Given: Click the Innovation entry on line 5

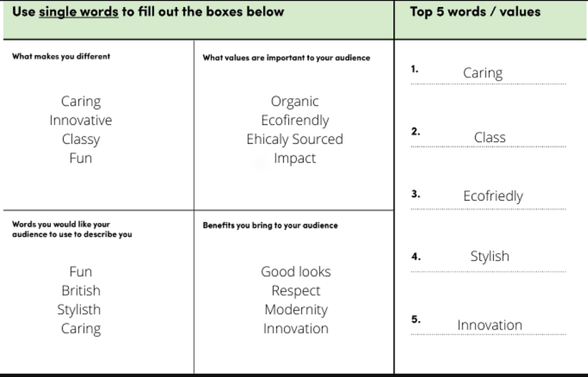Looking at the screenshot, I should pyautogui.click(x=489, y=325).
